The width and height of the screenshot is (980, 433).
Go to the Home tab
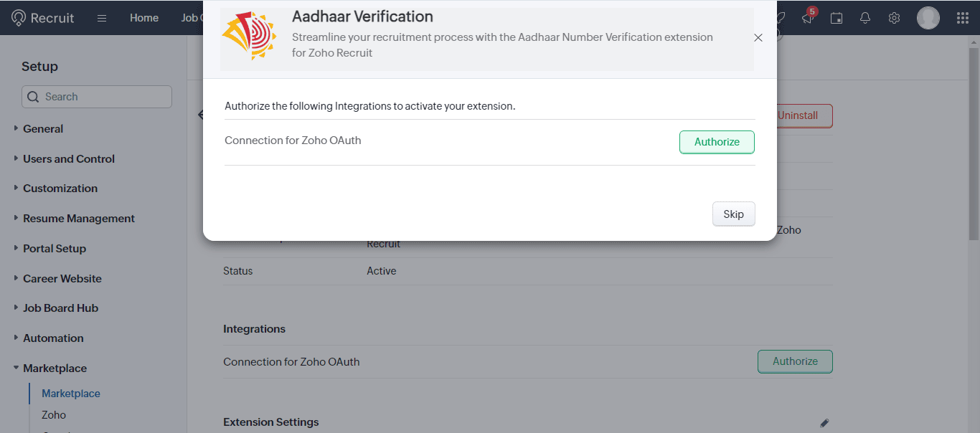[x=144, y=18]
